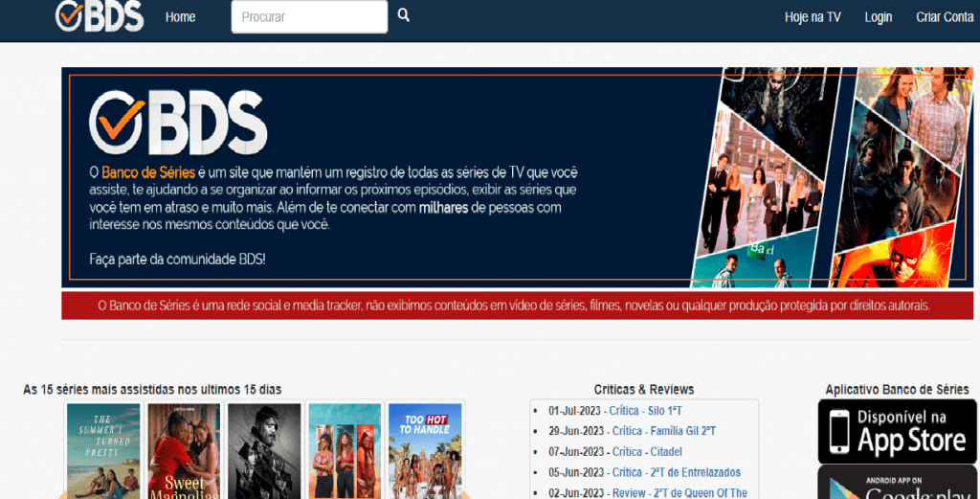Viewport: 980px width, 499px height.
Task: Open Too Hot To Handle poster
Action: (424, 450)
